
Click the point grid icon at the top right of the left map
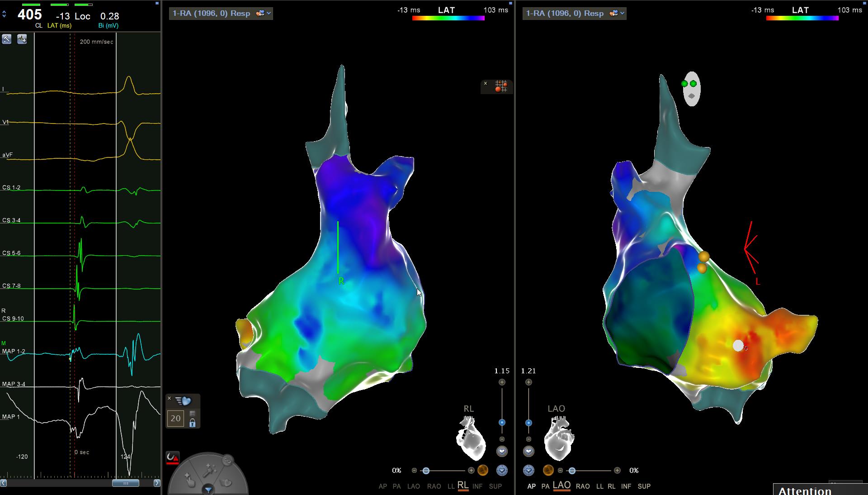click(x=501, y=86)
